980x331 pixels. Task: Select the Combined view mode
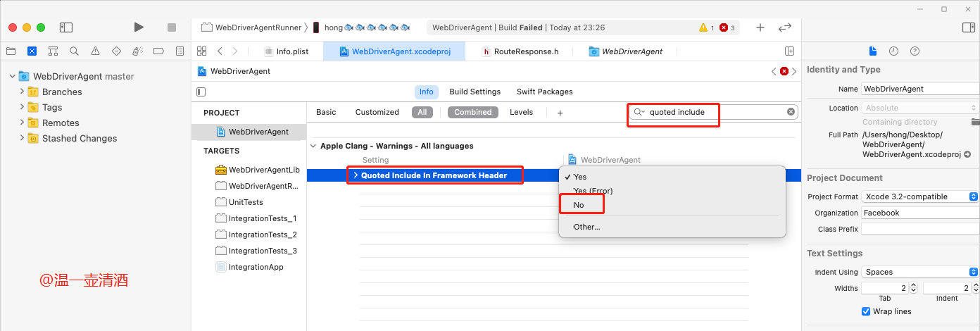473,112
